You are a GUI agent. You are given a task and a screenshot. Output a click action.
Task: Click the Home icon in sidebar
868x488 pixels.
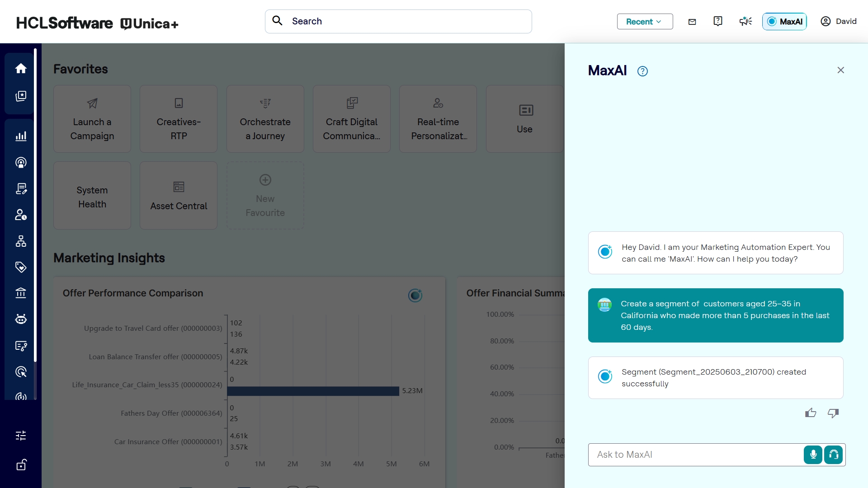point(21,69)
